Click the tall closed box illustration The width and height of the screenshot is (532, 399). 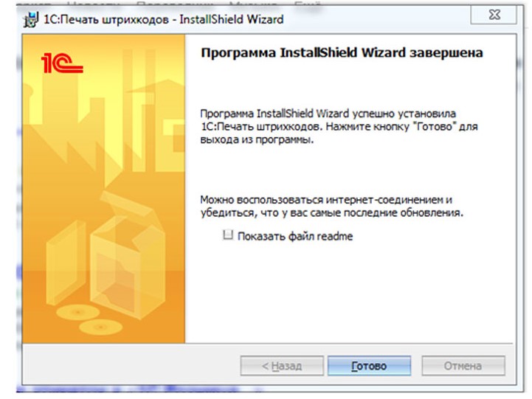(x=66, y=263)
